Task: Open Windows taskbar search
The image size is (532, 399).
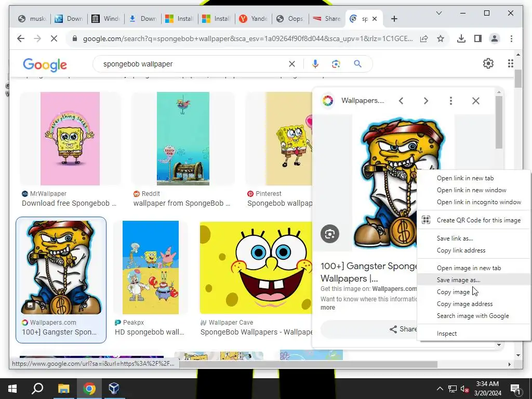Action: (x=37, y=389)
